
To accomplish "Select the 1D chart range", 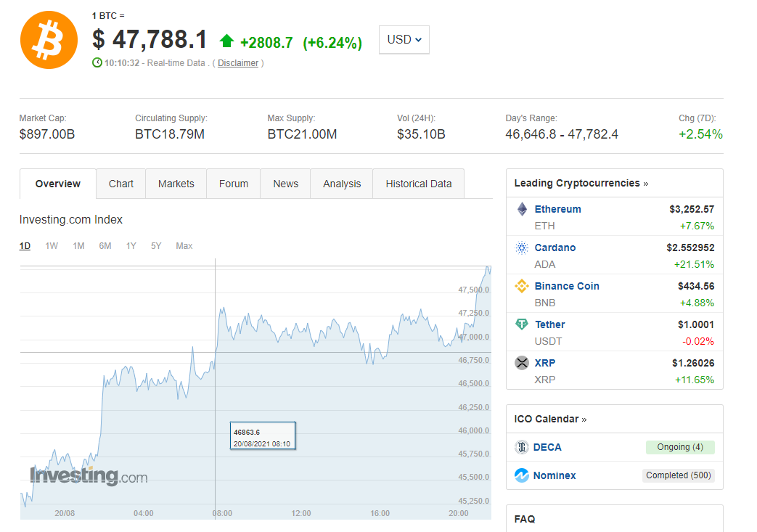I will pos(25,246).
